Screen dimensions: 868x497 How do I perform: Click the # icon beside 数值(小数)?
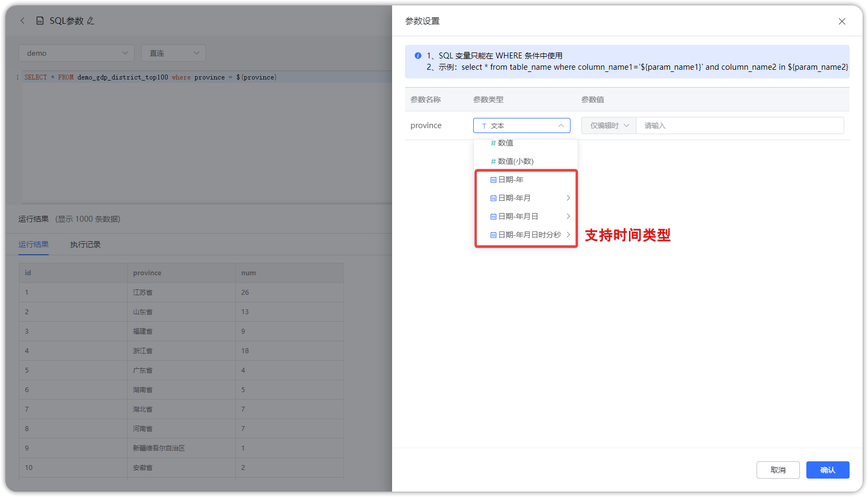[x=493, y=161]
